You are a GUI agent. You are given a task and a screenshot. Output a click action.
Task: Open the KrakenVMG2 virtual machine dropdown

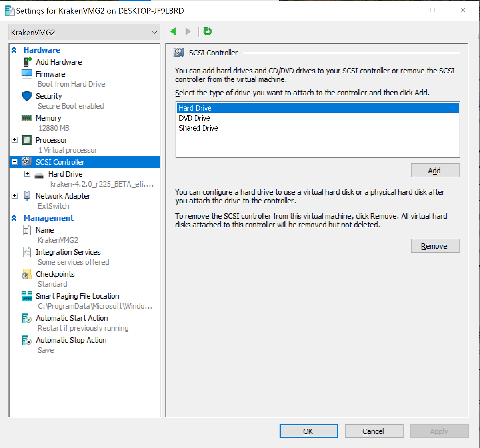tap(154, 32)
